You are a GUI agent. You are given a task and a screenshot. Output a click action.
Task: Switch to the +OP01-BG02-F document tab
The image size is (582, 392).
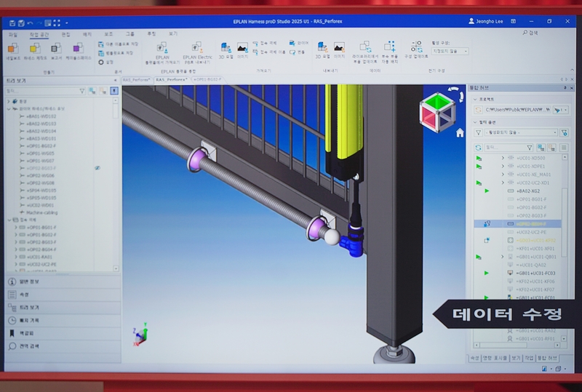206,79
